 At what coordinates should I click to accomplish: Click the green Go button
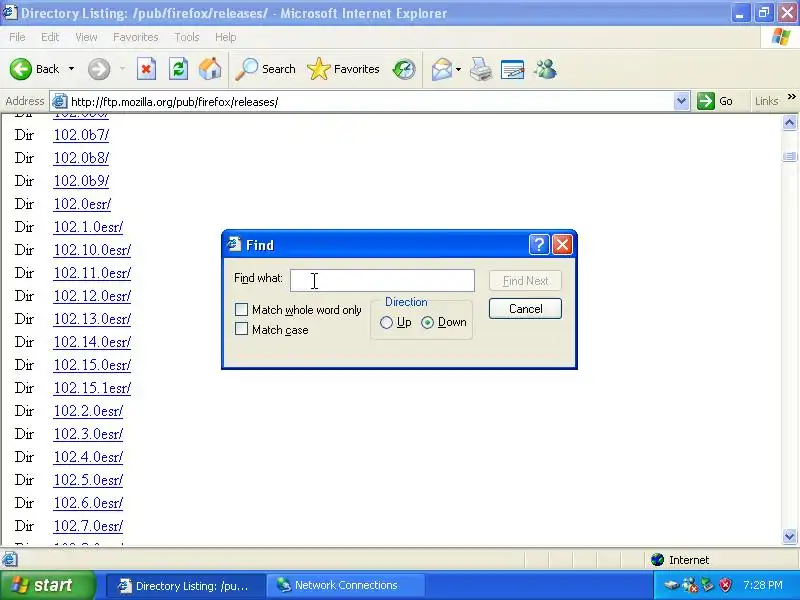coord(715,101)
